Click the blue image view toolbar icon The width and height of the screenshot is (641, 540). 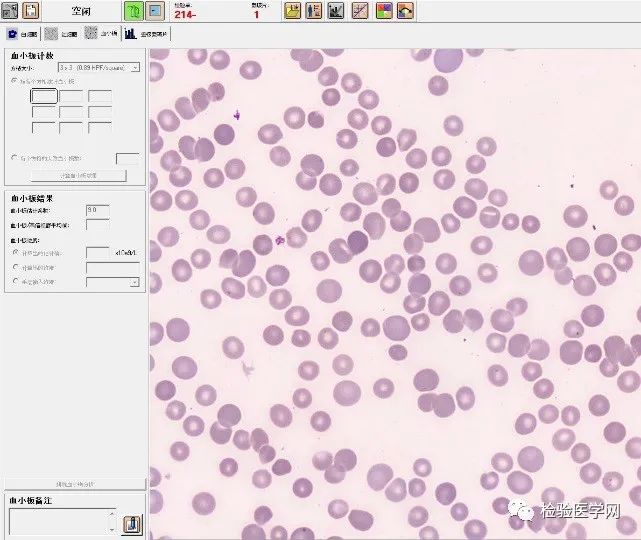(x=155, y=11)
